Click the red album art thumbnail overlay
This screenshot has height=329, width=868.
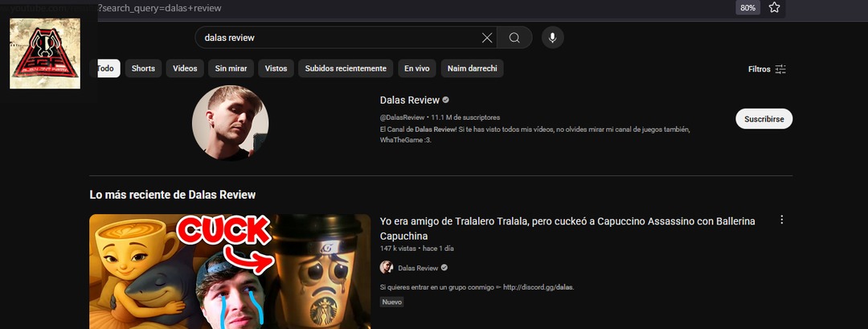click(x=45, y=53)
